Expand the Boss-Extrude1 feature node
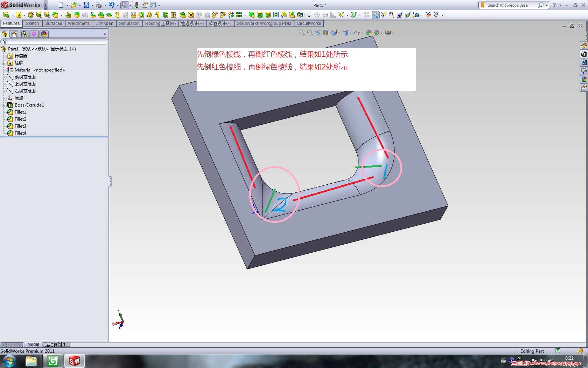588x368 pixels. click(x=3, y=105)
